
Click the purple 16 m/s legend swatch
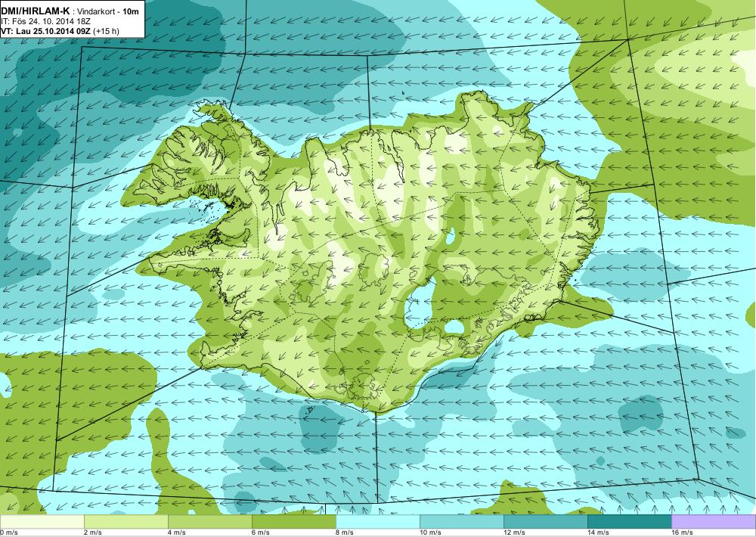(x=714, y=522)
